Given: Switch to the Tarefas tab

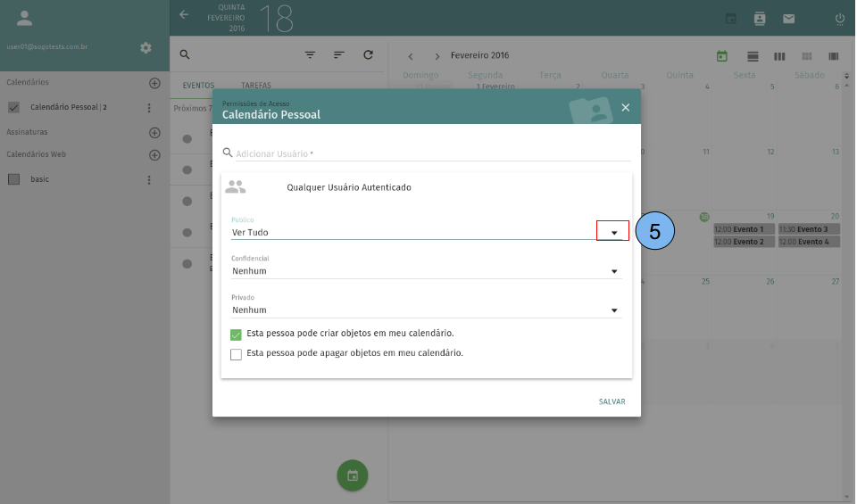Looking at the screenshot, I should pyautogui.click(x=256, y=86).
